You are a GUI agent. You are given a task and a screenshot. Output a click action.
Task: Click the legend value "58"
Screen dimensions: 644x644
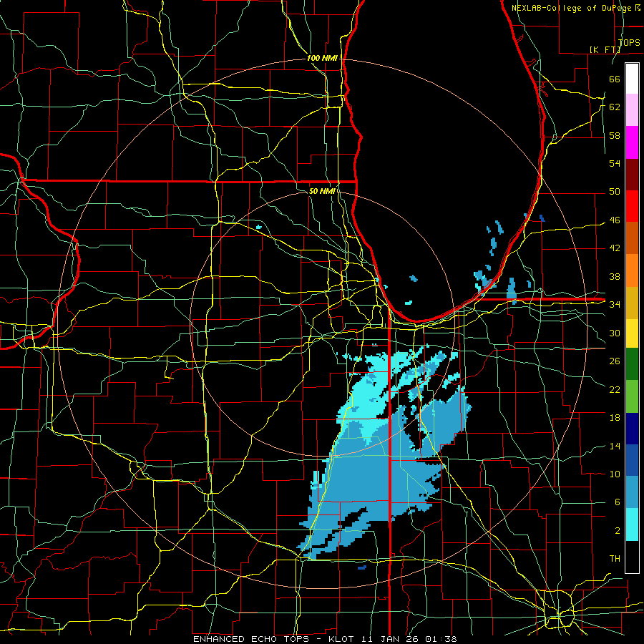pos(615,135)
